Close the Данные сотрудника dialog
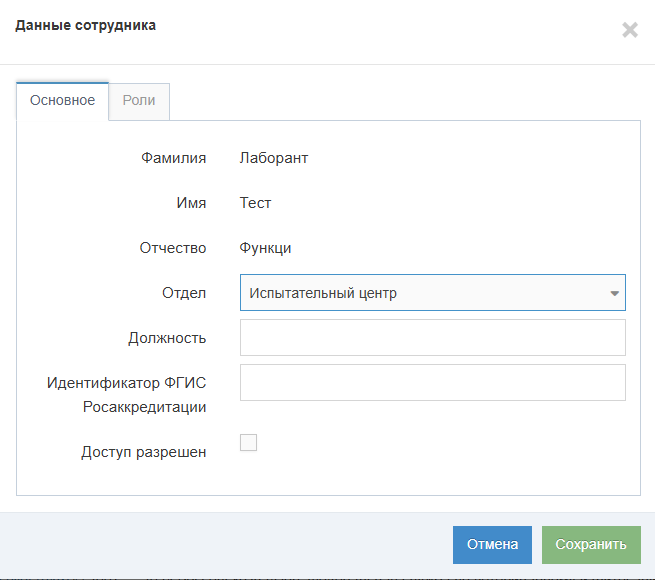The height and width of the screenshot is (580, 655). click(629, 30)
